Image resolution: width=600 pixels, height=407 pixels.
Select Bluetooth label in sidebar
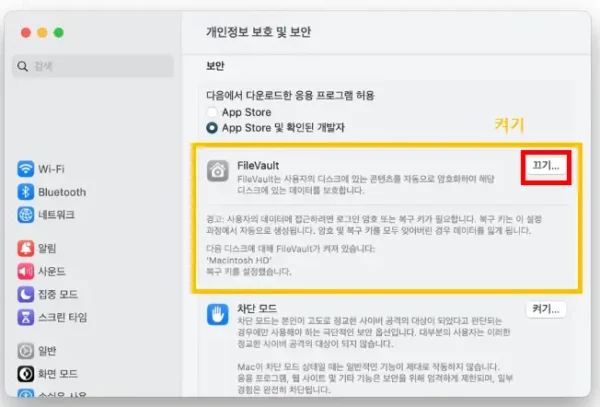[x=62, y=192]
